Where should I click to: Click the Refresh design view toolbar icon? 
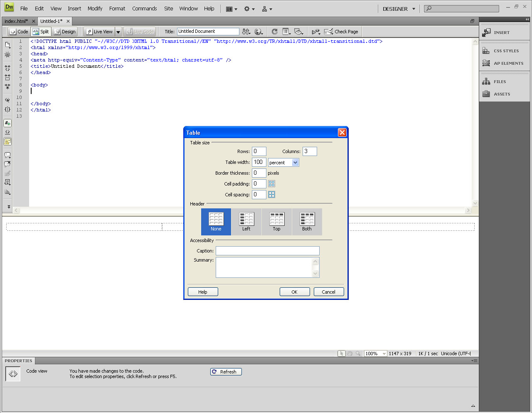click(x=274, y=32)
